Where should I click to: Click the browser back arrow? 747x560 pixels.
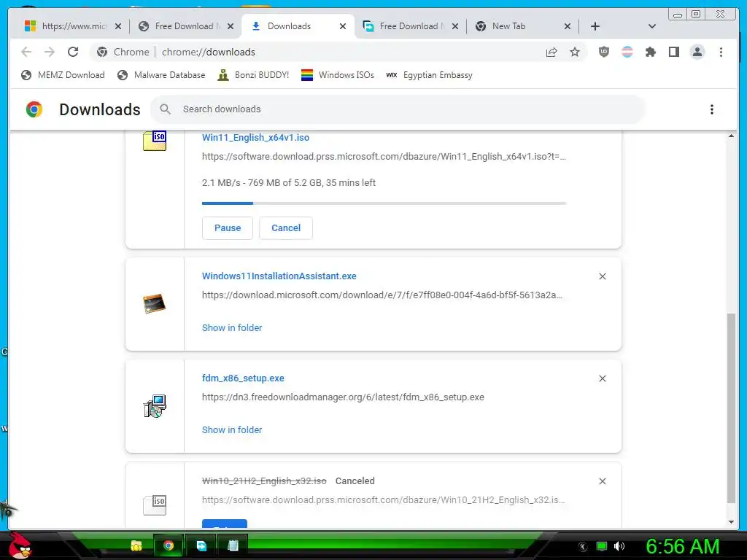pyautogui.click(x=26, y=52)
